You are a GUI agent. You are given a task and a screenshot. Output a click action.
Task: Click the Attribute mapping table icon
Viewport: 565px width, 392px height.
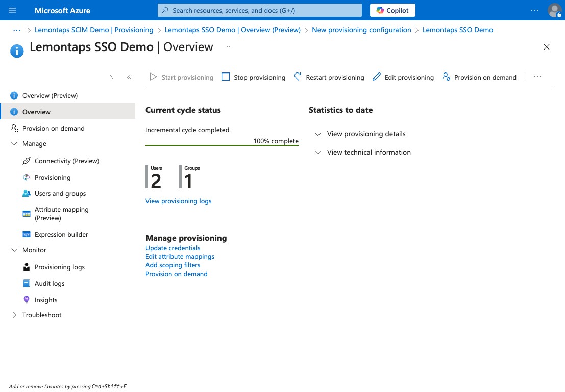pos(27,214)
